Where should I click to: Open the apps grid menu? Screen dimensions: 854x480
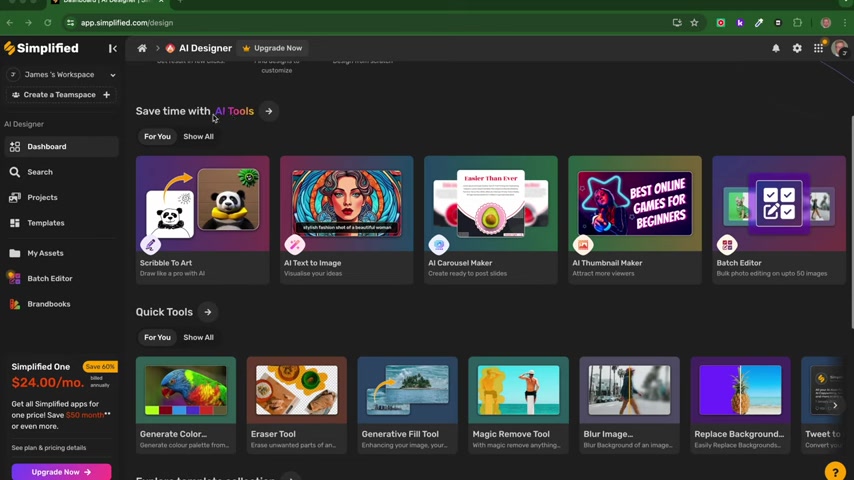(818, 48)
